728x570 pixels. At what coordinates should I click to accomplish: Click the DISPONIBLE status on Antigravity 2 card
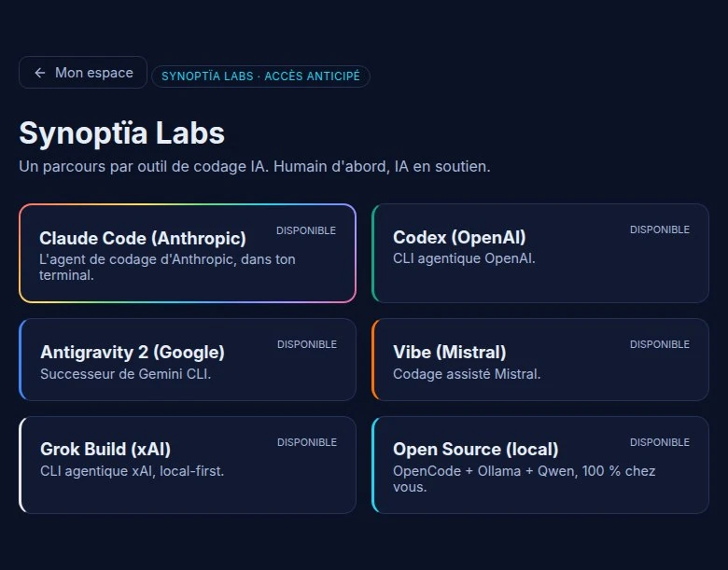click(x=307, y=344)
